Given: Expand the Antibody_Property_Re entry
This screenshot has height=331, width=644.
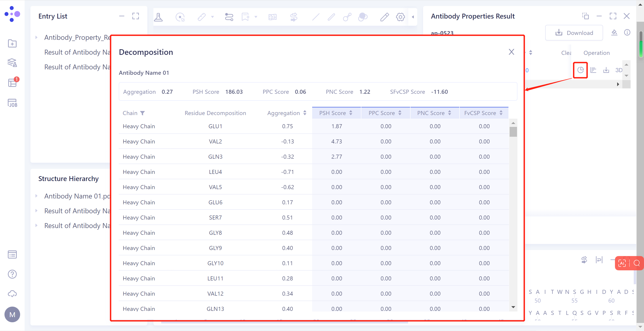Looking at the screenshot, I should (x=36, y=38).
